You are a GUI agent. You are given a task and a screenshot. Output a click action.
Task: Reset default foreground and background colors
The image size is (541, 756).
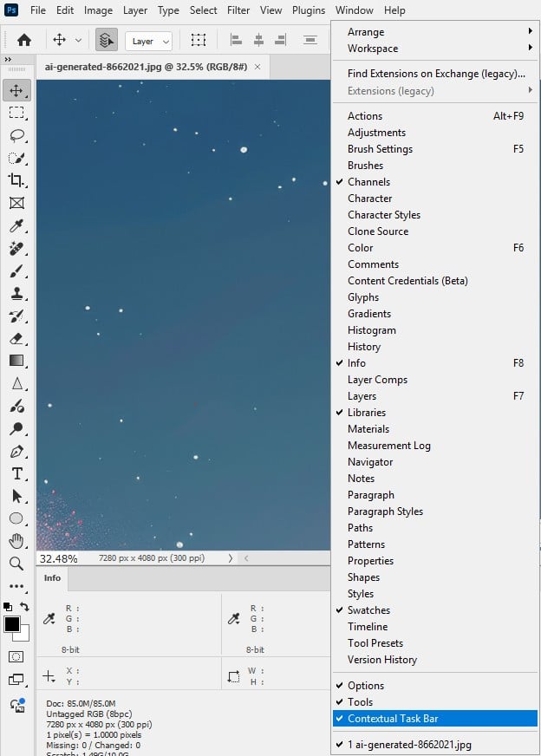pyautogui.click(x=8, y=607)
